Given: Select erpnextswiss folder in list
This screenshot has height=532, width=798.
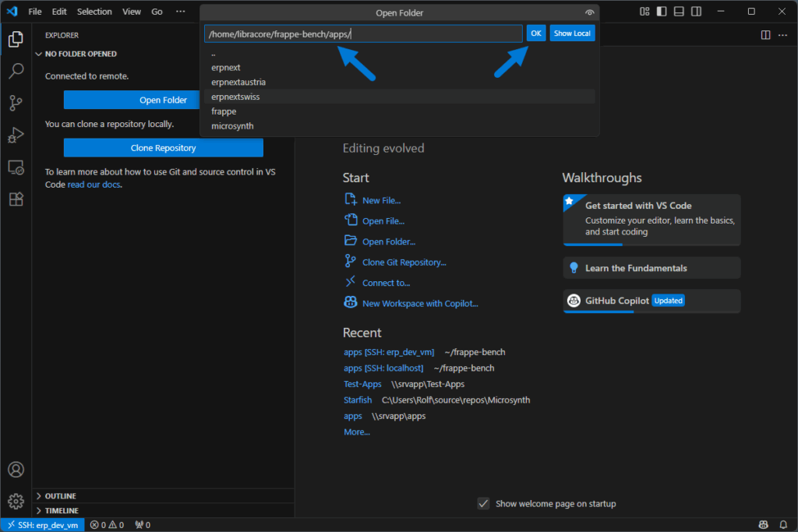Looking at the screenshot, I should tap(400, 97).
